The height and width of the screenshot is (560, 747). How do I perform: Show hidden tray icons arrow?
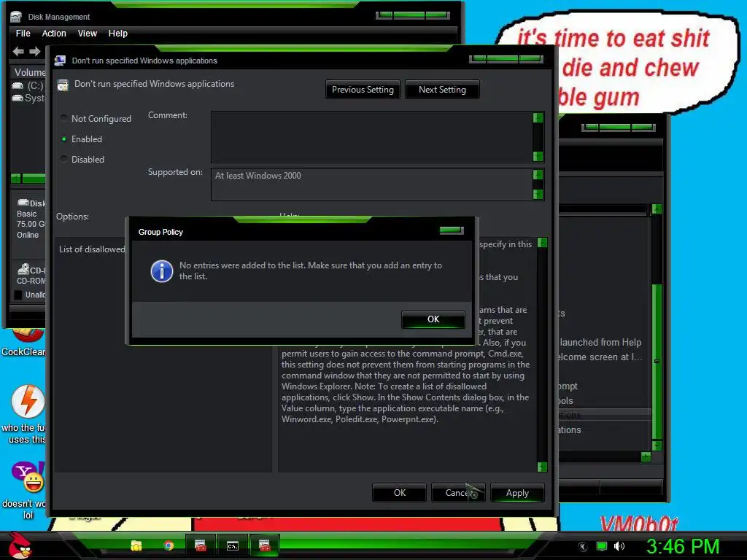(x=582, y=547)
